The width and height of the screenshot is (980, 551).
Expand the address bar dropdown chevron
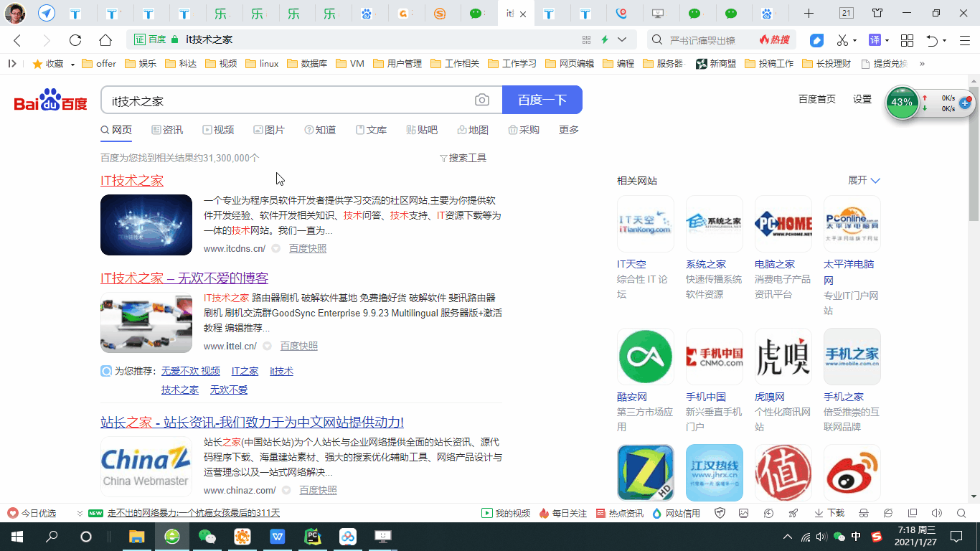point(622,39)
